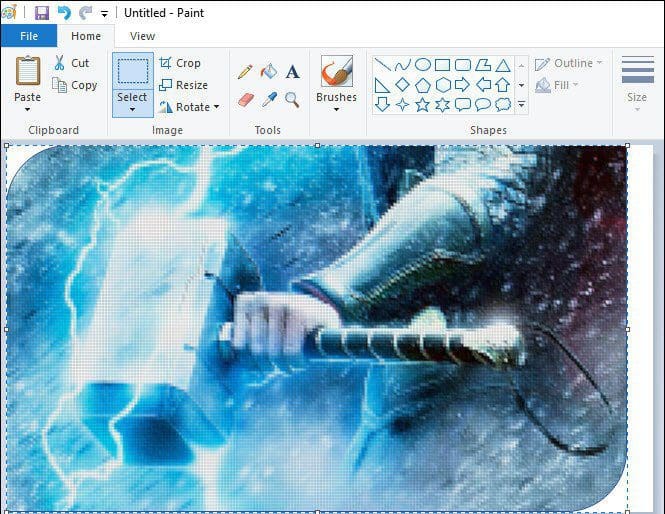Screen dimensions: 665x514
Task: Pick the Rounded rectangular callout shape
Action: tap(463, 104)
